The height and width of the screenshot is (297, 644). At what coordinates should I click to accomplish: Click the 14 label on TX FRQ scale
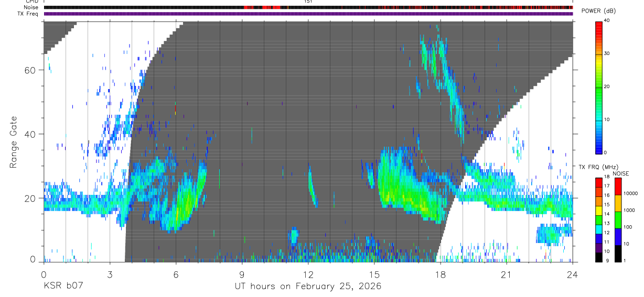click(x=608, y=215)
